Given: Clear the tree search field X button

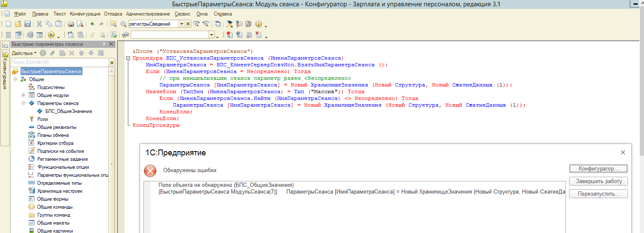Looking at the screenshot, I should (112, 63).
